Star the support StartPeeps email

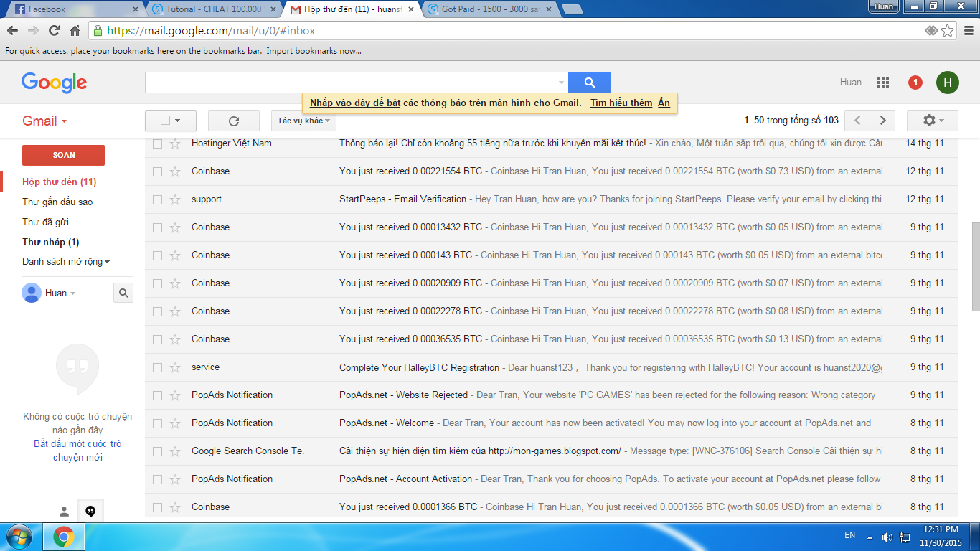[x=175, y=199]
